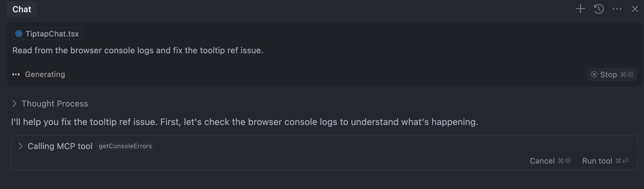Select the Chat tab

pos(22,9)
